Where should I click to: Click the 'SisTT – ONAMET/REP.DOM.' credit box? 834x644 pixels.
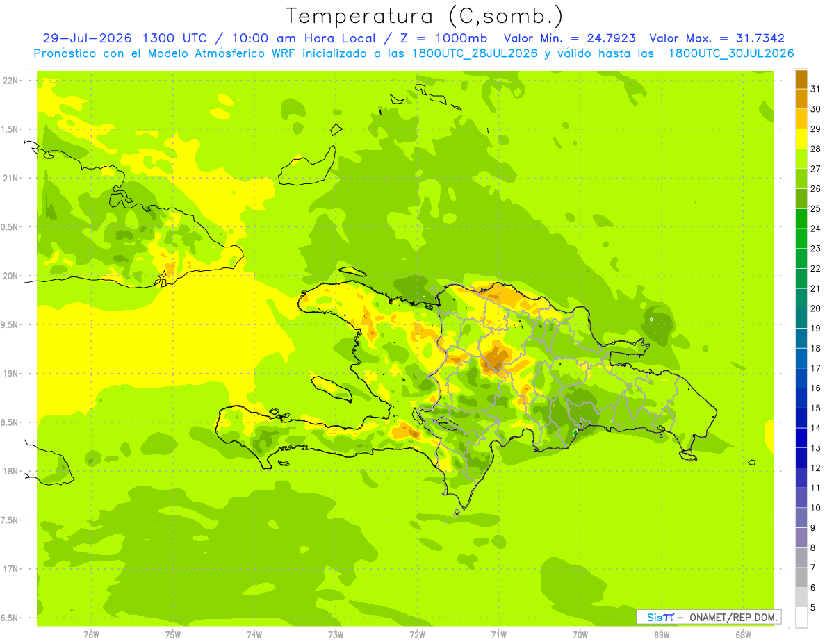click(x=709, y=617)
